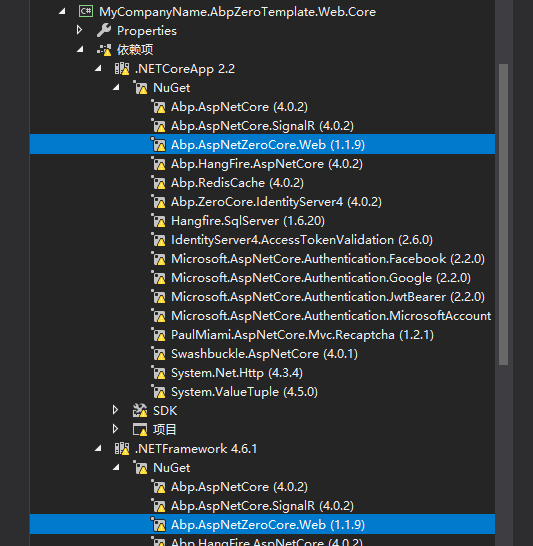Image resolution: width=533 pixels, height=546 pixels.
Task: Click the .NETFramework 4.6.1 framework icon
Action: click(x=122, y=448)
